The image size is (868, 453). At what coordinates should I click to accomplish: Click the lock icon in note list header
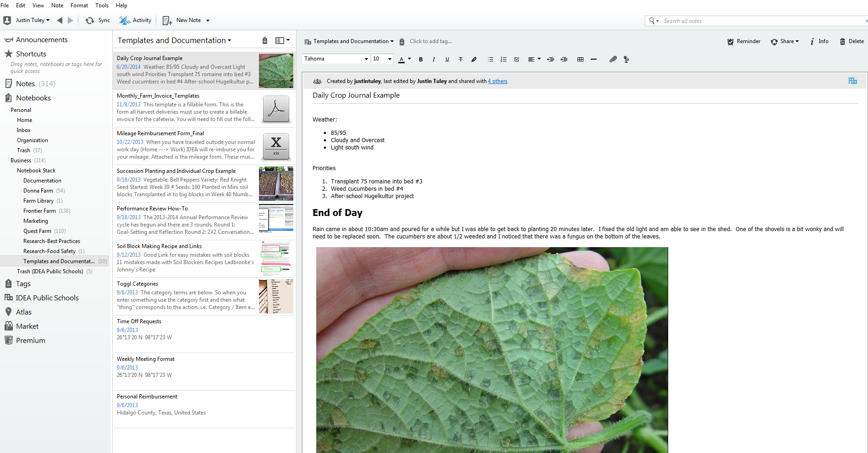click(265, 40)
